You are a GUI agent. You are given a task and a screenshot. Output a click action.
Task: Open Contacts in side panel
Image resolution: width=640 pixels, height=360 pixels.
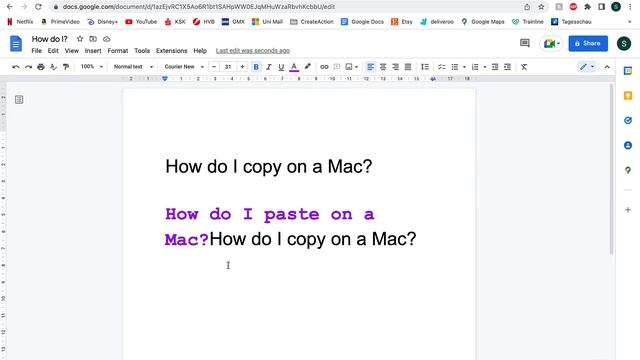(x=628, y=145)
